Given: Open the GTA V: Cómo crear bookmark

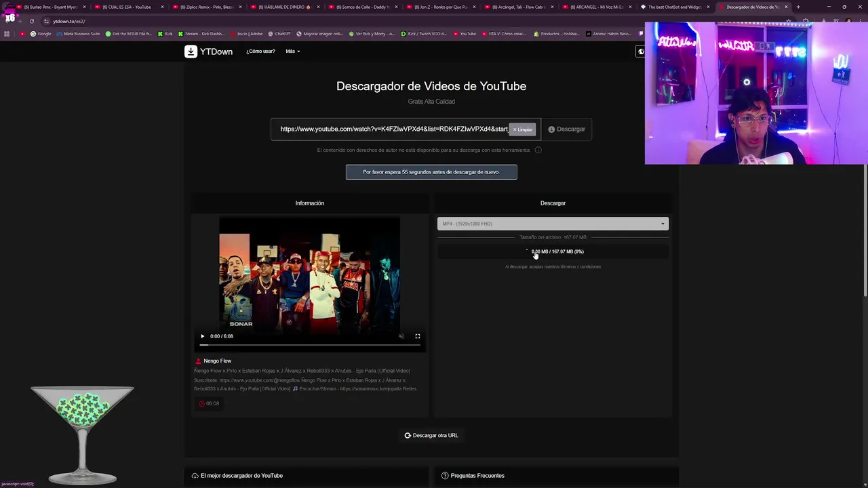Looking at the screenshot, I should click(x=504, y=34).
